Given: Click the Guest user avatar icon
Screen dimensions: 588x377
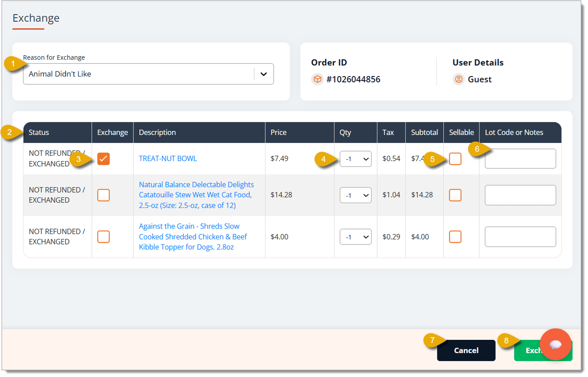Looking at the screenshot, I should pos(459,80).
